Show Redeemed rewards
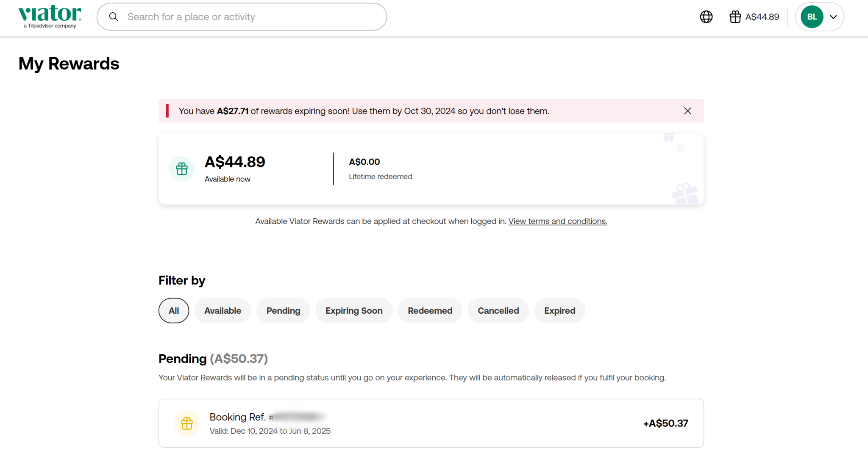 (x=430, y=311)
